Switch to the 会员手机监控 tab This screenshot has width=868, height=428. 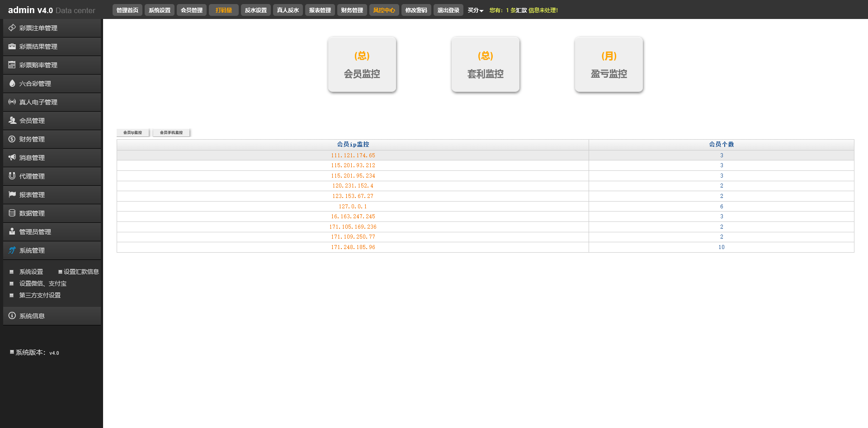[171, 133]
